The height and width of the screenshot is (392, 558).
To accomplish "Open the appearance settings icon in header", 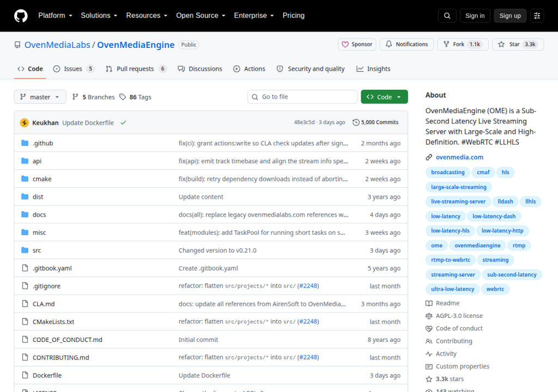I will pos(537,16).
